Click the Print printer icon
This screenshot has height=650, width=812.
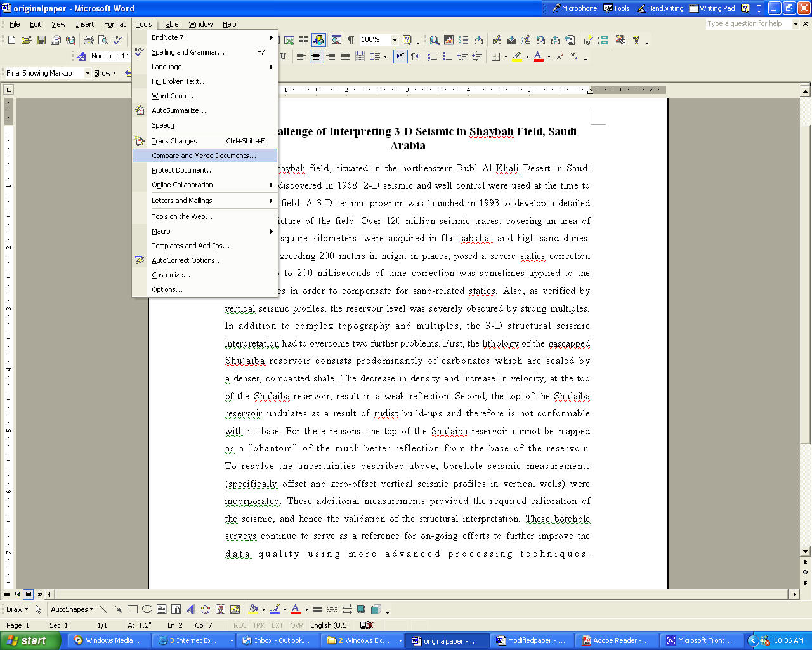pos(89,40)
